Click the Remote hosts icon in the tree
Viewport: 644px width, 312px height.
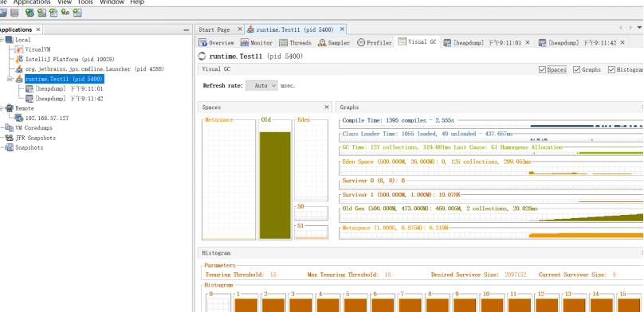point(10,108)
